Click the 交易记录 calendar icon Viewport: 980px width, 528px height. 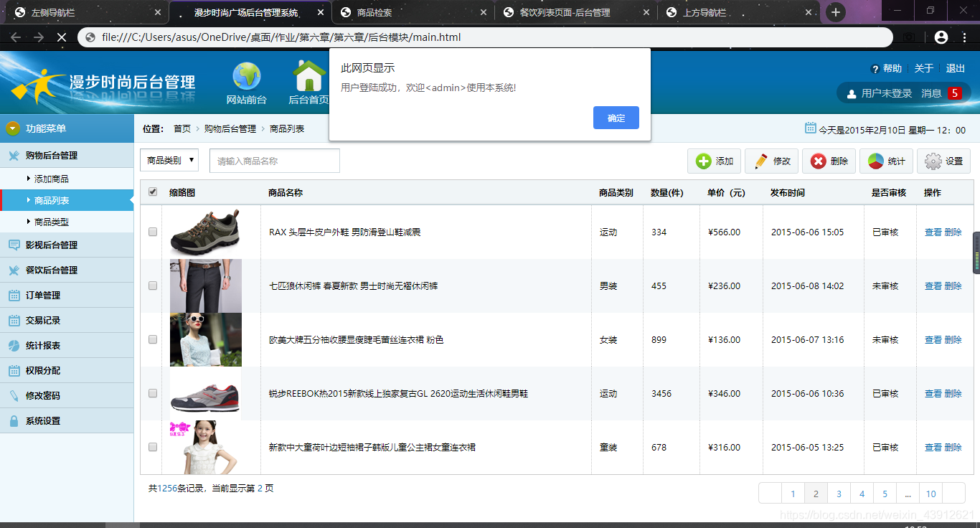pyautogui.click(x=14, y=321)
